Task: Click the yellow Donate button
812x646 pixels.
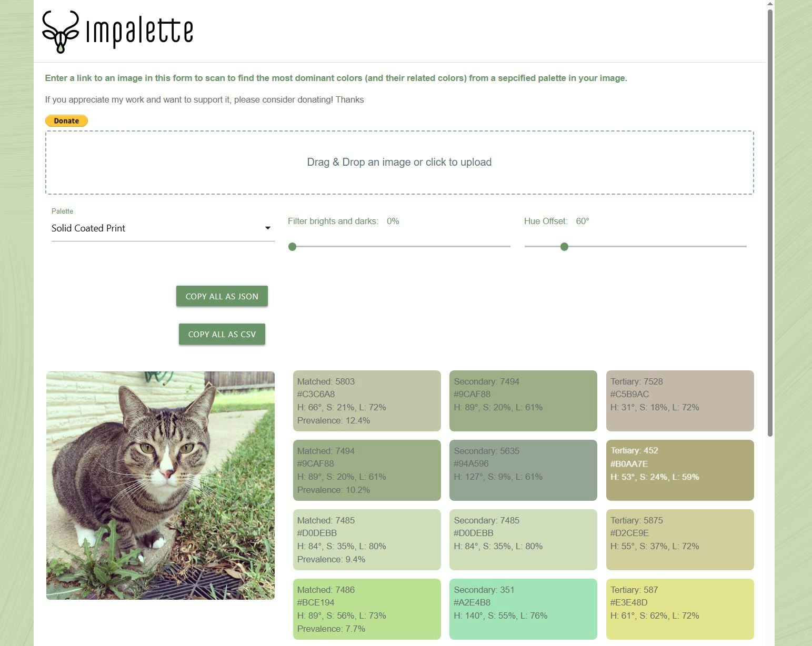Action: pos(66,121)
